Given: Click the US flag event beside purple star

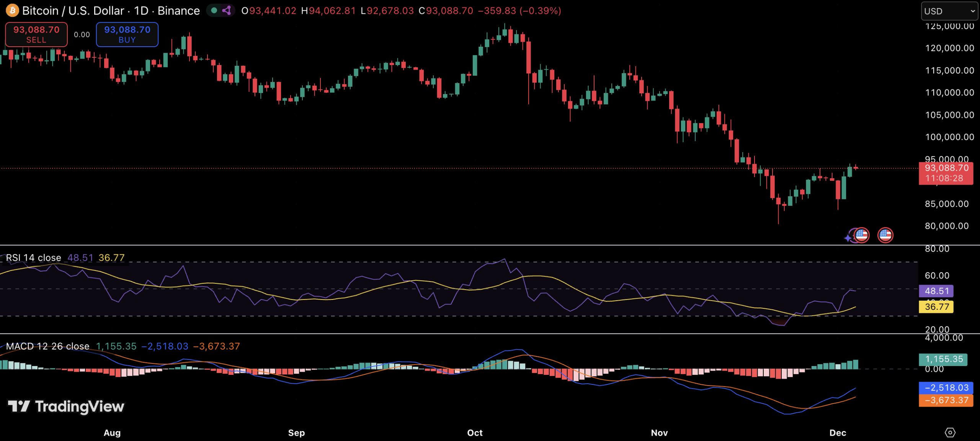Looking at the screenshot, I should pos(862,235).
